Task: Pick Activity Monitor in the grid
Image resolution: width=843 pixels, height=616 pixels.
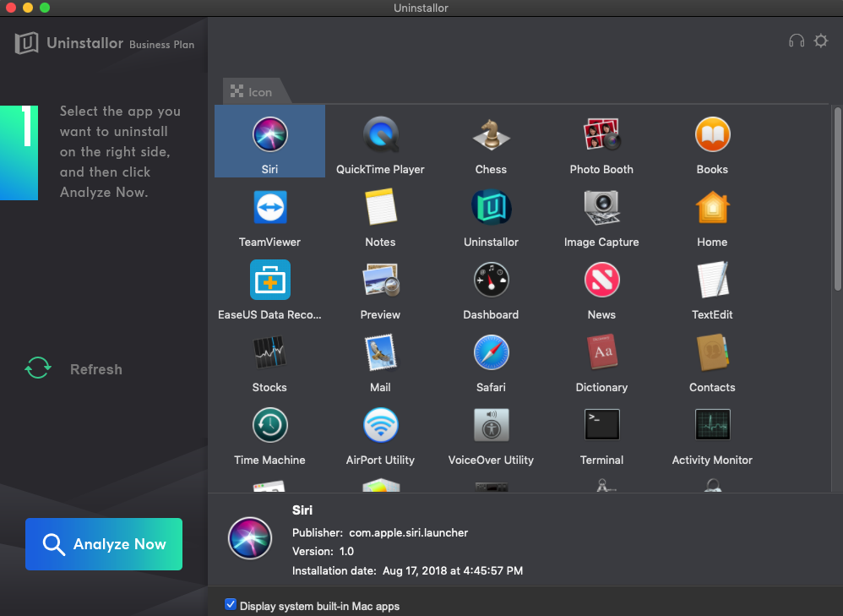Action: (x=712, y=425)
